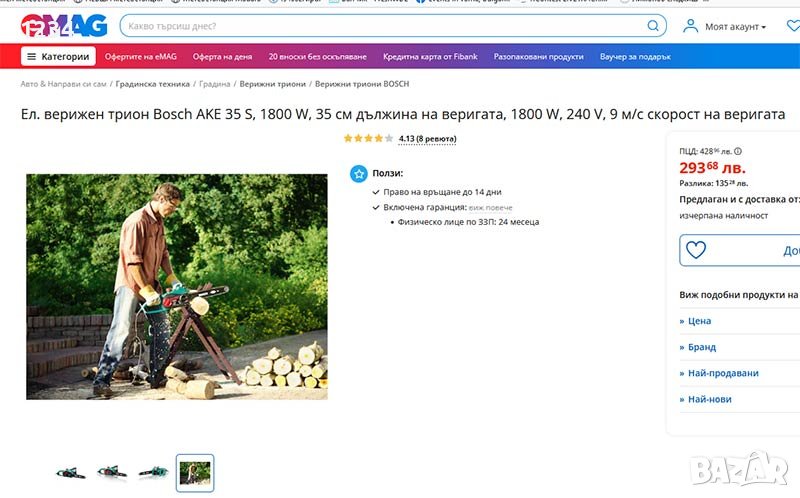Click the Бранд similar products link
800x498 pixels.
point(697,347)
